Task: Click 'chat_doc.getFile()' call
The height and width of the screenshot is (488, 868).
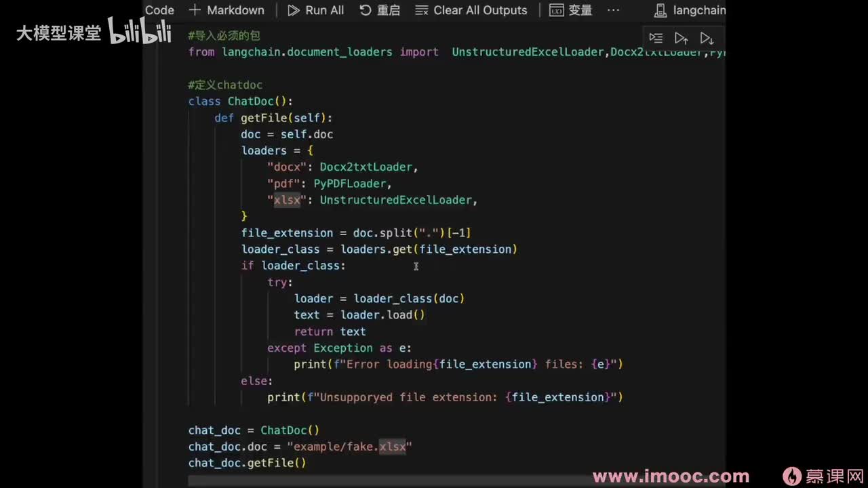Action: click(247, 463)
